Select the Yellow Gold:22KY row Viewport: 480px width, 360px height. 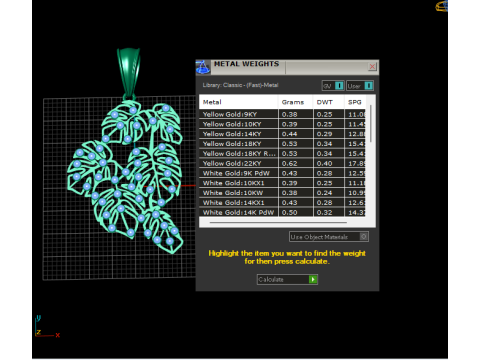click(282, 163)
